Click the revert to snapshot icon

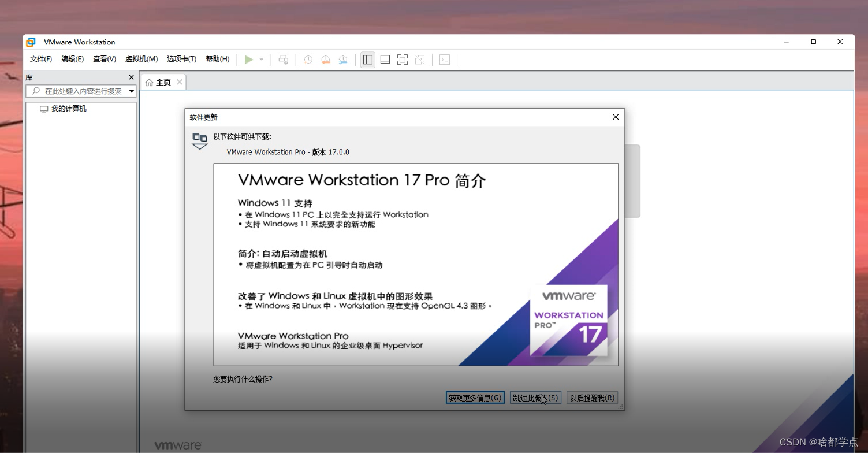[x=326, y=60]
